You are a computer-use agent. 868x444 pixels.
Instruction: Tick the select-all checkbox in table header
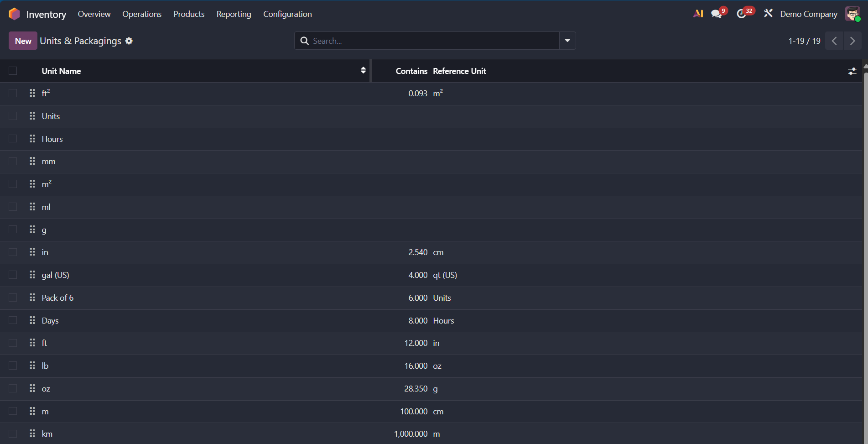point(13,71)
